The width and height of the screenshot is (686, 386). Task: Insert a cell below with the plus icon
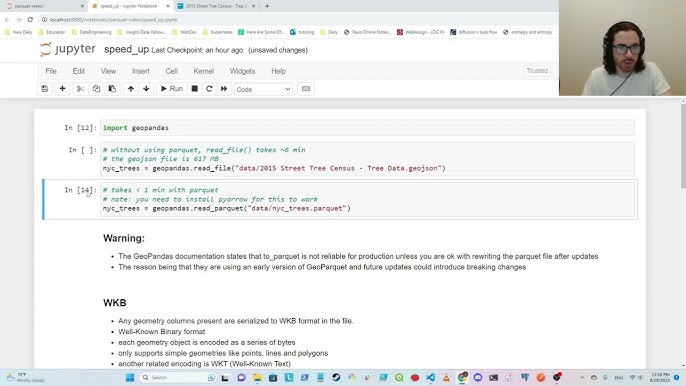63,89
